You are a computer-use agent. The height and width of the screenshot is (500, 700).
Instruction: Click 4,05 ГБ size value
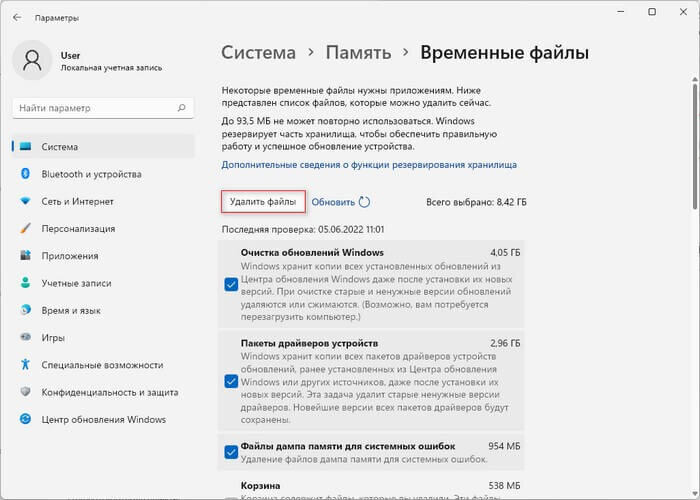click(505, 252)
